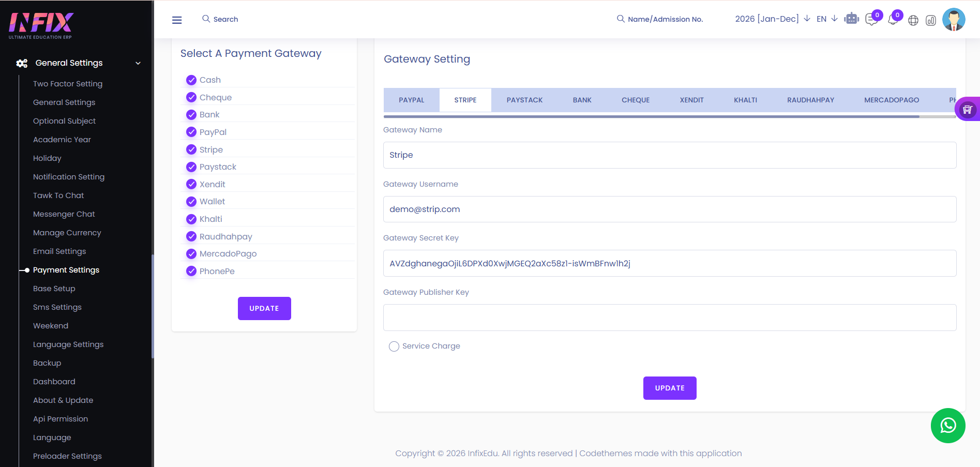Image resolution: width=980 pixels, height=467 pixels.
Task: Switch to the STRIPE tab
Action: 465,100
